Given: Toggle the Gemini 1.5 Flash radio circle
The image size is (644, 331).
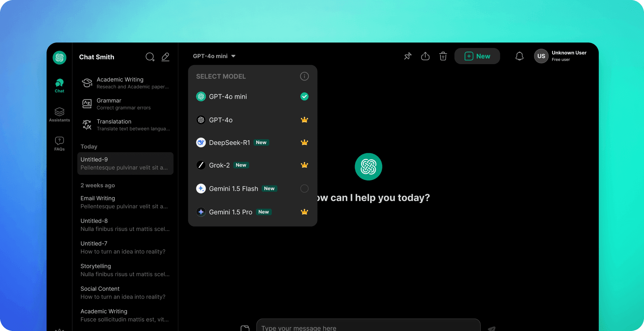Looking at the screenshot, I should click(x=304, y=189).
